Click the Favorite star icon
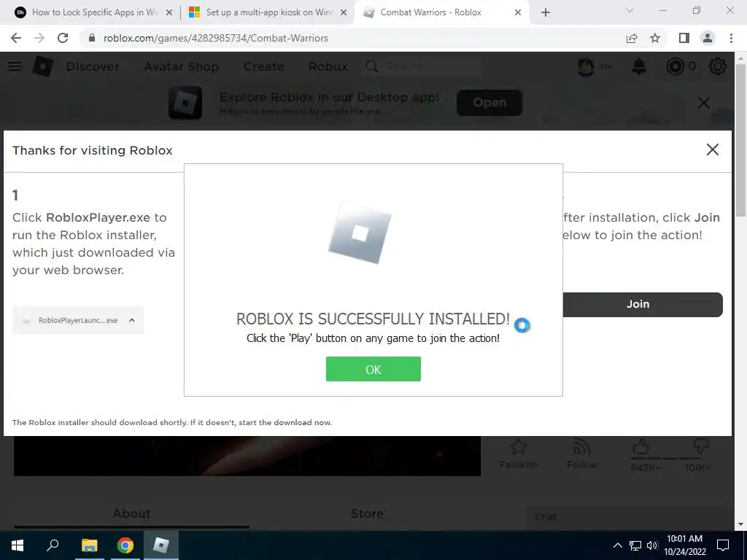The image size is (747, 560). [518, 447]
